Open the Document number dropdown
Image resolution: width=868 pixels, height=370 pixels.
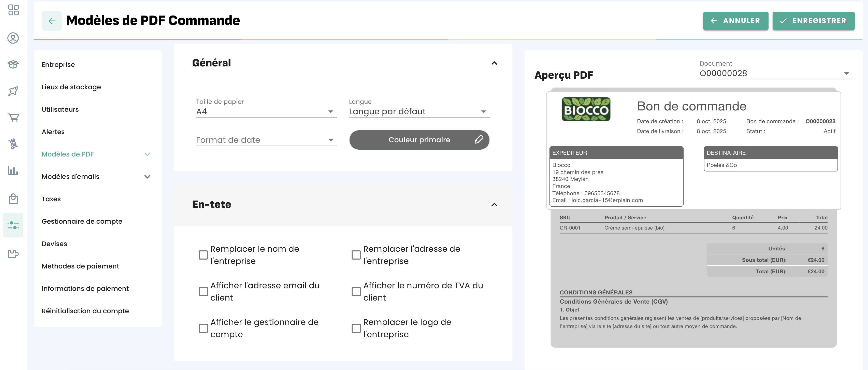(776, 74)
